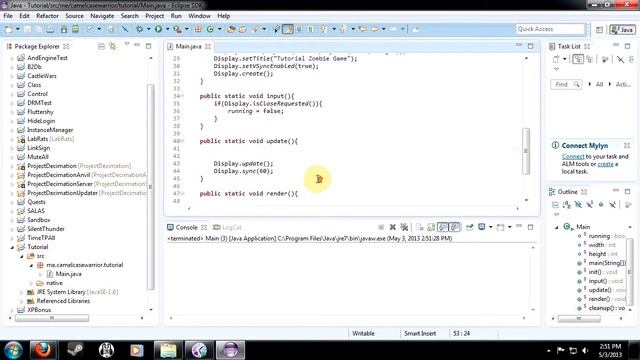Expand the Referenced Libraries node
The width and height of the screenshot is (640, 360).
click(x=22, y=301)
